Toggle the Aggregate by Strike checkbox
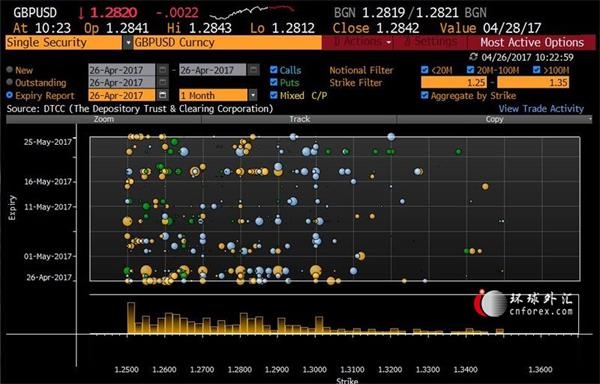The width and height of the screenshot is (600, 384). coord(424,95)
